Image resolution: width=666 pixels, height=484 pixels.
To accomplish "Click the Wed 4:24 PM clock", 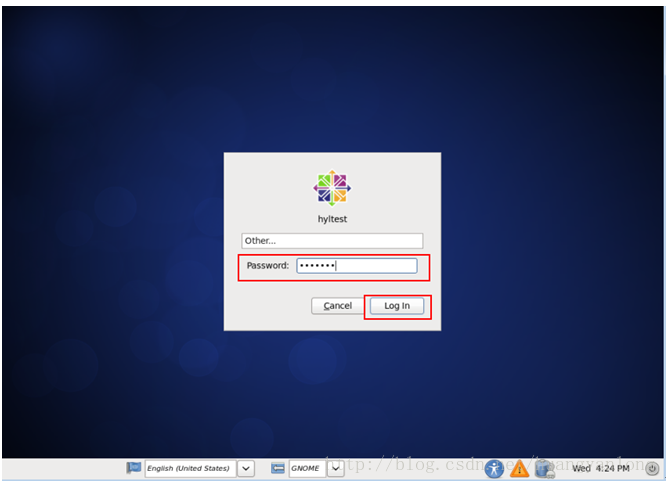I will coord(601,468).
